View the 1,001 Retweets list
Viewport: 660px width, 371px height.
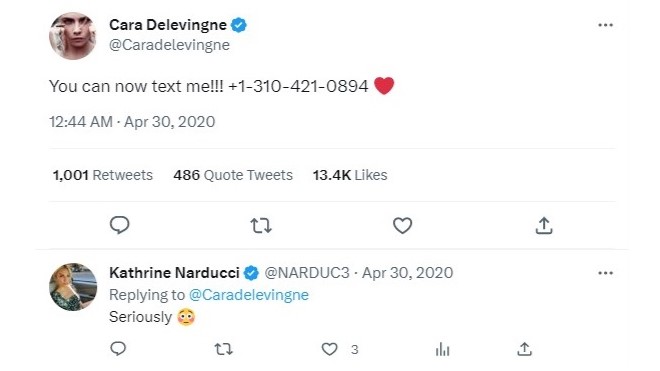[103, 175]
